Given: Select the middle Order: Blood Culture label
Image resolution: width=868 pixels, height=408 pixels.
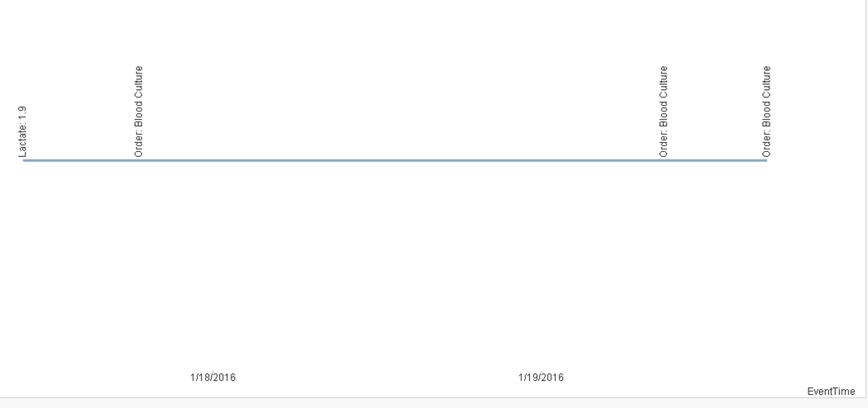Looking at the screenshot, I should click(x=664, y=111).
